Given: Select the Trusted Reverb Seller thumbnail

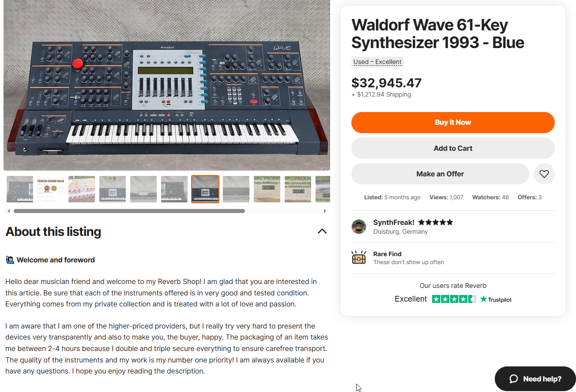Looking at the screenshot, I should [x=51, y=189].
